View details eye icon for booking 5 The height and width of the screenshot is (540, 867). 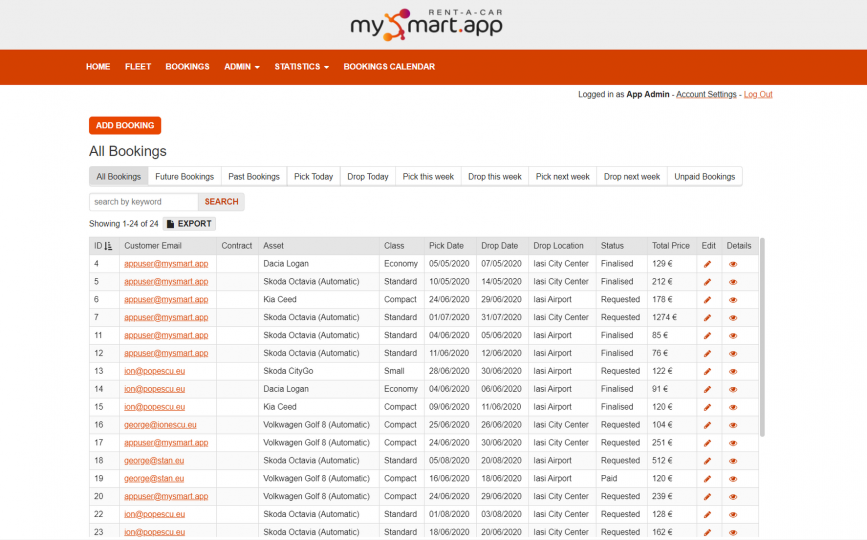pos(733,282)
